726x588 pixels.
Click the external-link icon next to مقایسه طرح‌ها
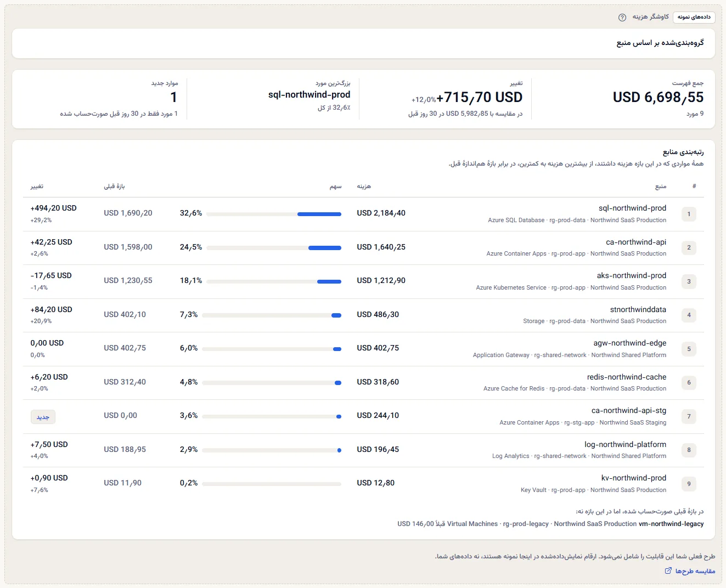668,571
